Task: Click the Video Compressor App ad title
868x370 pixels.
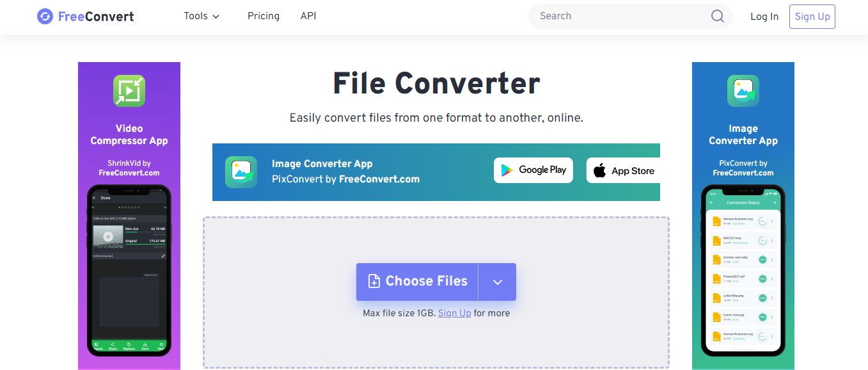Action: point(129,134)
